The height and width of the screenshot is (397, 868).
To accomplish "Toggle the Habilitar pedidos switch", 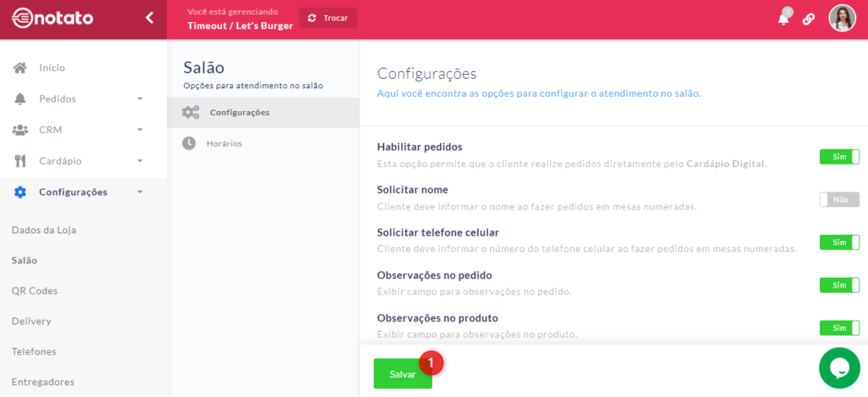I will point(838,157).
